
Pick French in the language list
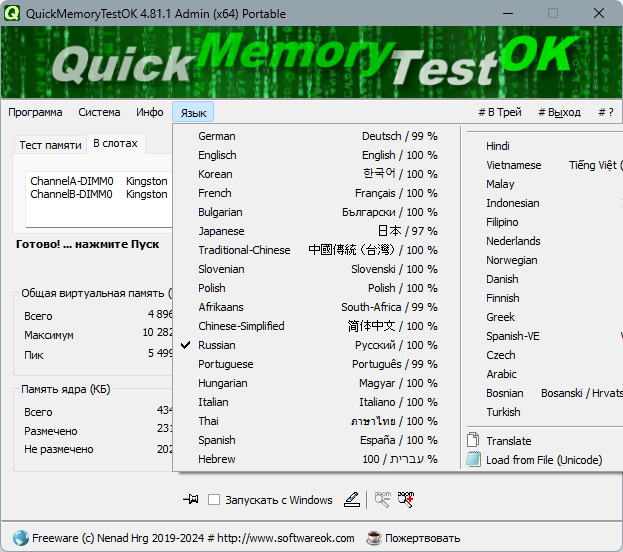tap(317, 193)
